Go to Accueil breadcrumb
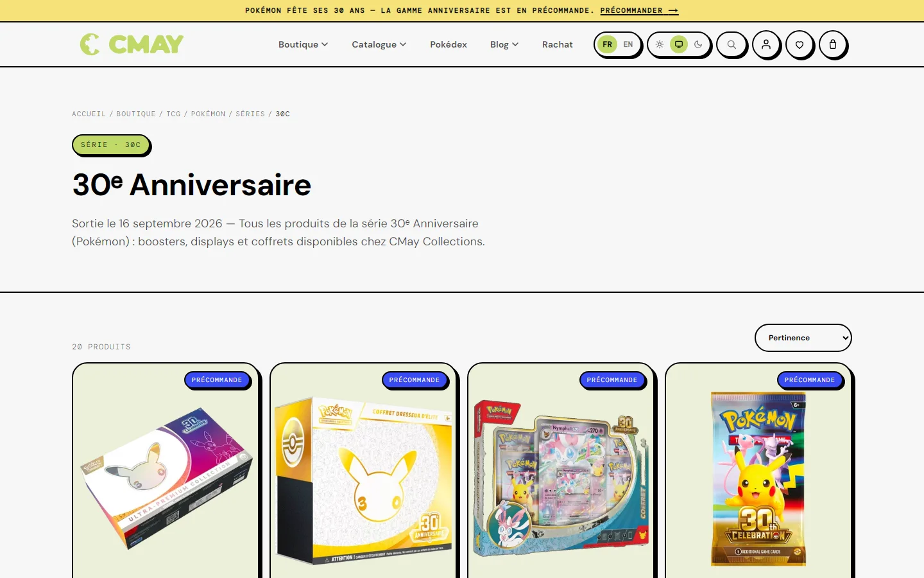The width and height of the screenshot is (924, 578). (89, 114)
